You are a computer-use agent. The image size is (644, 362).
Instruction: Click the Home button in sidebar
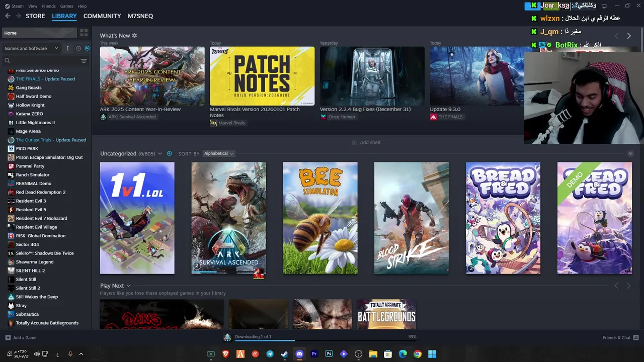tap(39, 33)
